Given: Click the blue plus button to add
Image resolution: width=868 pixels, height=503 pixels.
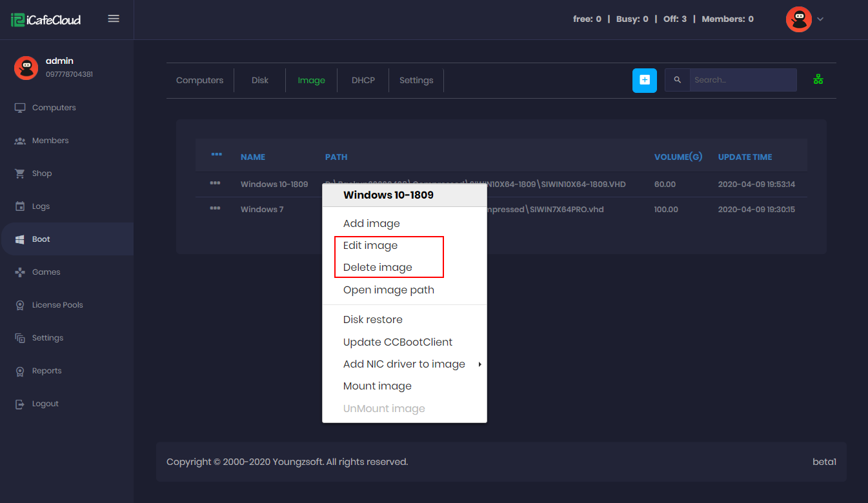Looking at the screenshot, I should click(x=644, y=80).
